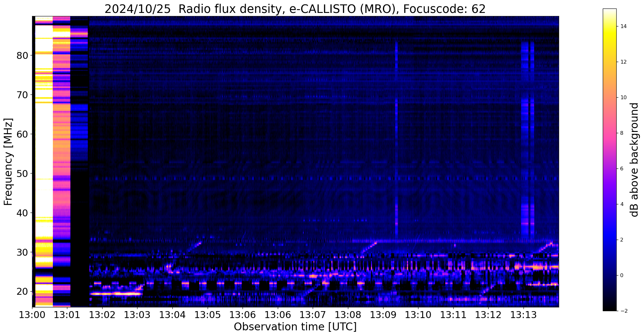Click the 13:09 time tick label

pos(383,315)
